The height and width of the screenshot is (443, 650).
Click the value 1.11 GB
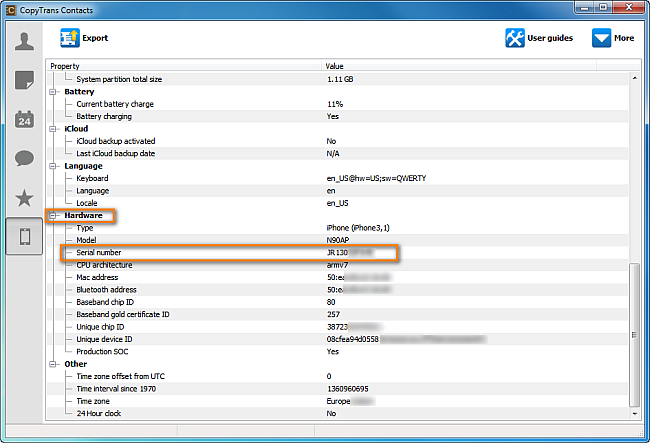(340, 79)
